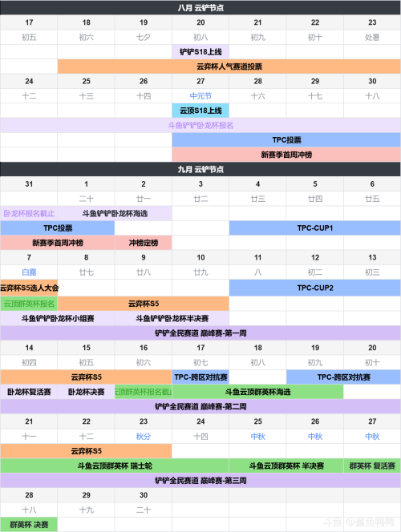The image size is (401, 532).
Task: Open the 斗鱼铲铲卧龙杯报名 row
Action: pyautogui.click(x=200, y=125)
